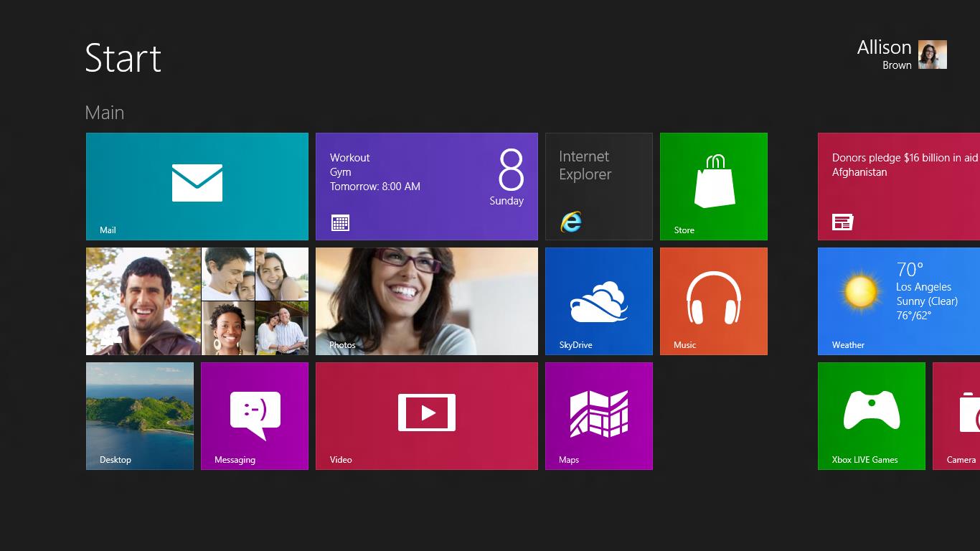The image size is (980, 551).
Task: Click the "Maps" tile label
Action: point(569,460)
